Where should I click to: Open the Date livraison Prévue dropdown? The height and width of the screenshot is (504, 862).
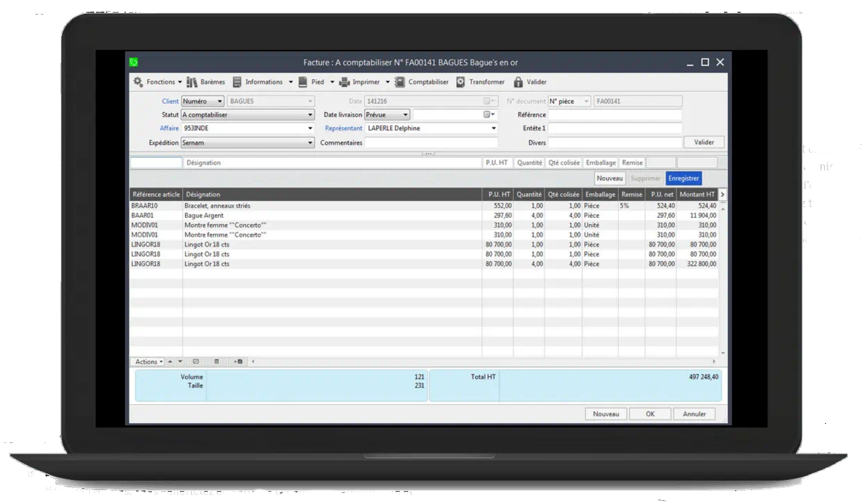click(x=406, y=114)
